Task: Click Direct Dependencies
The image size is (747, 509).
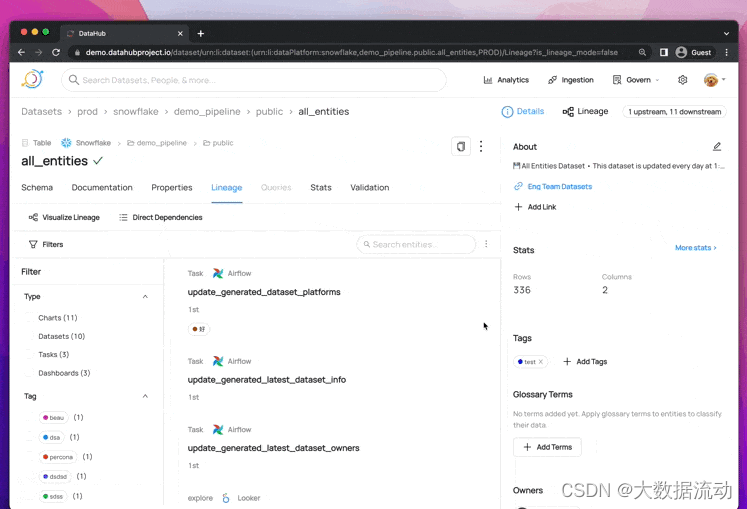Action: coord(161,217)
